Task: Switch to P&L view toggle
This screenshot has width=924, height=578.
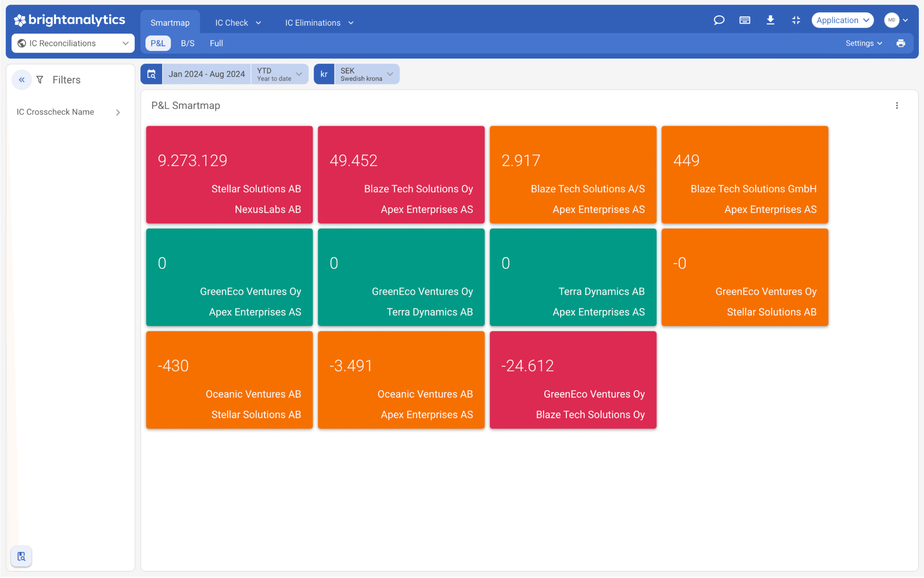Action: tap(158, 43)
